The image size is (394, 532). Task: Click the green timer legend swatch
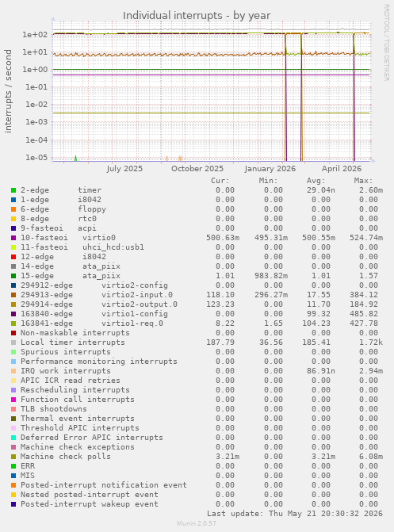click(x=13, y=190)
